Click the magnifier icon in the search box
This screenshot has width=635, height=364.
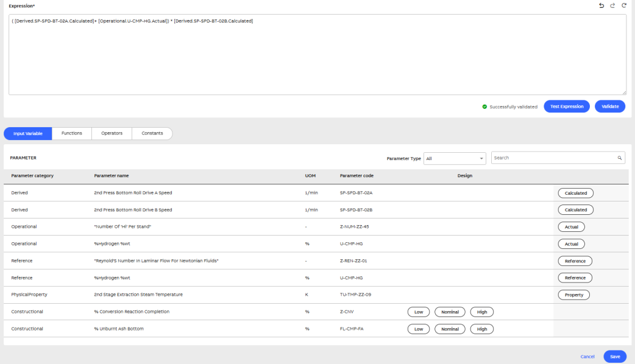click(620, 158)
